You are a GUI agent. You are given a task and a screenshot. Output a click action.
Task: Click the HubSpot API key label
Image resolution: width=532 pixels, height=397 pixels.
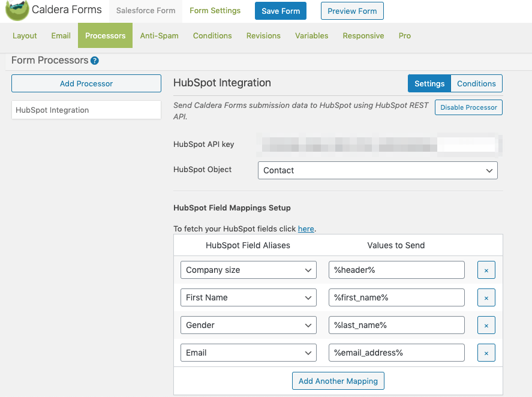pyautogui.click(x=203, y=144)
